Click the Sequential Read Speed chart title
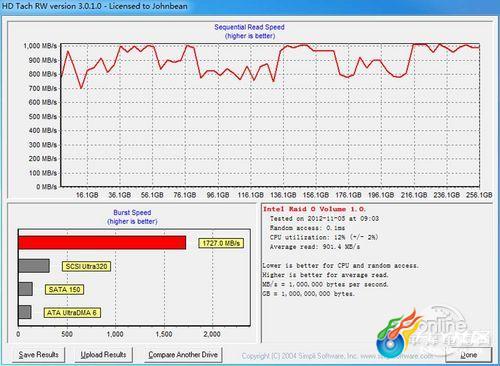This screenshot has height=366, width=500. coord(249,27)
